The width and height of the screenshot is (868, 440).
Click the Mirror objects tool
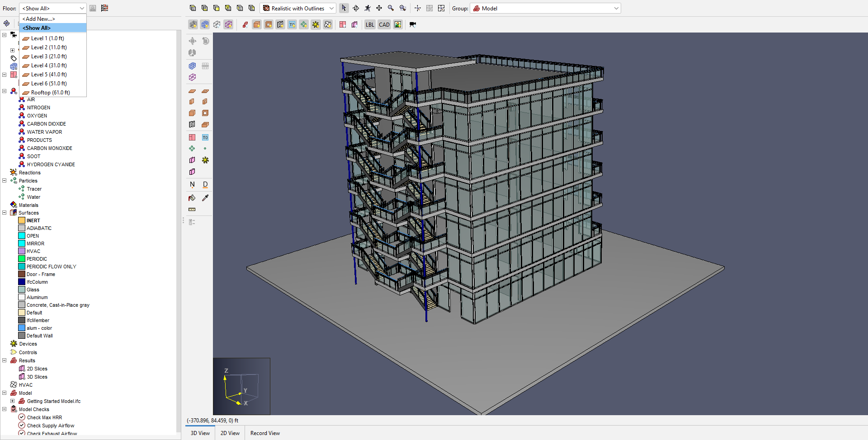click(192, 53)
